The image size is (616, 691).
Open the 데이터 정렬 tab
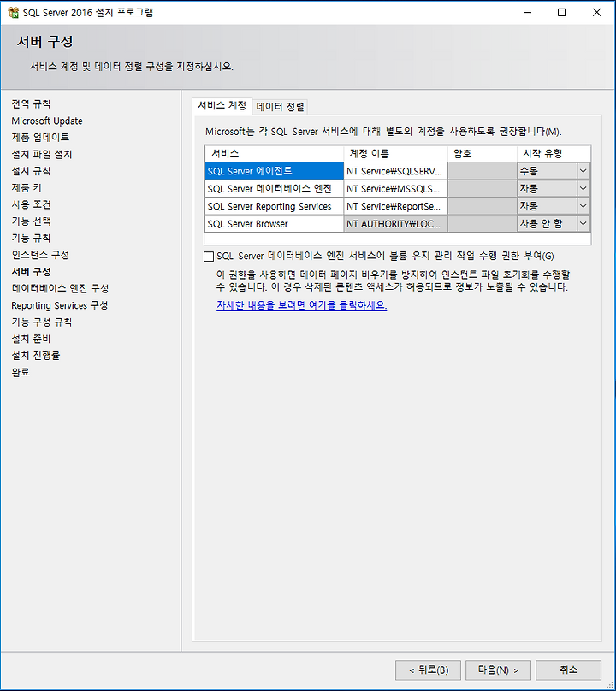[x=281, y=107]
